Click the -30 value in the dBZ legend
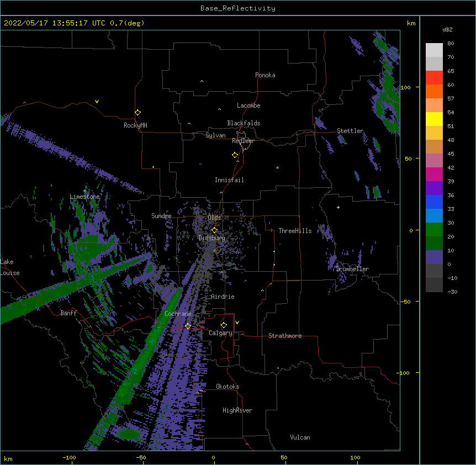The height and width of the screenshot is (465, 476). [x=452, y=292]
